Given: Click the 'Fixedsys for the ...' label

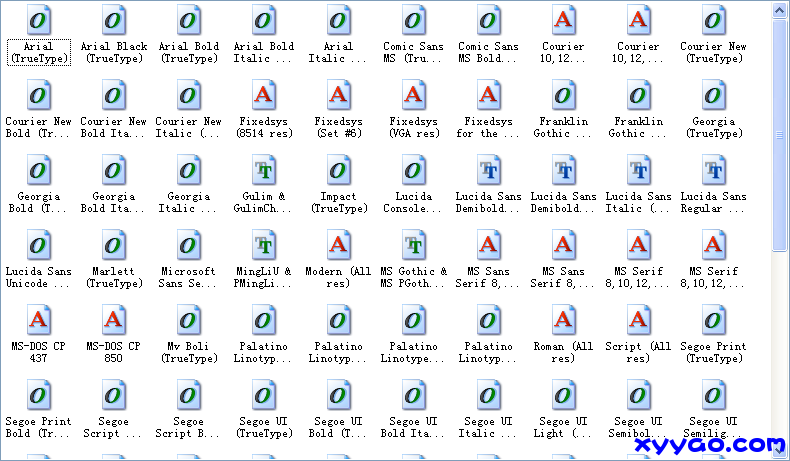Looking at the screenshot, I should tap(489, 127).
